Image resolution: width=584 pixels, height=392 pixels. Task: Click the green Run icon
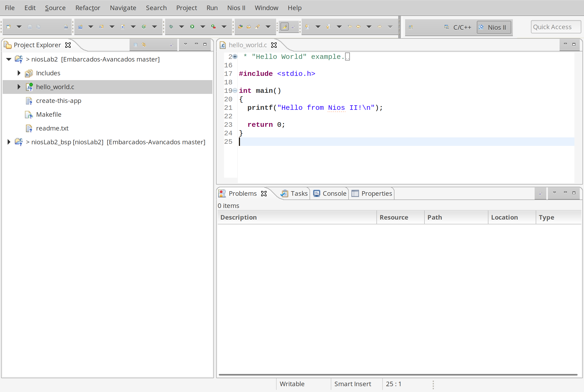192,27
